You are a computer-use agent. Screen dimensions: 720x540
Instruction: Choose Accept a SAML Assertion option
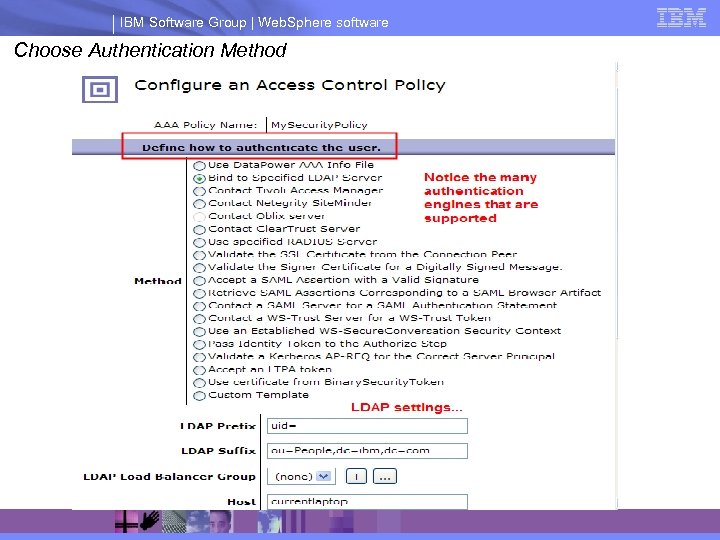click(199, 280)
